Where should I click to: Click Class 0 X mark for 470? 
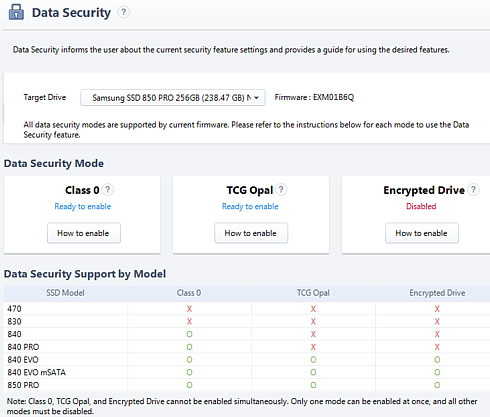click(189, 309)
